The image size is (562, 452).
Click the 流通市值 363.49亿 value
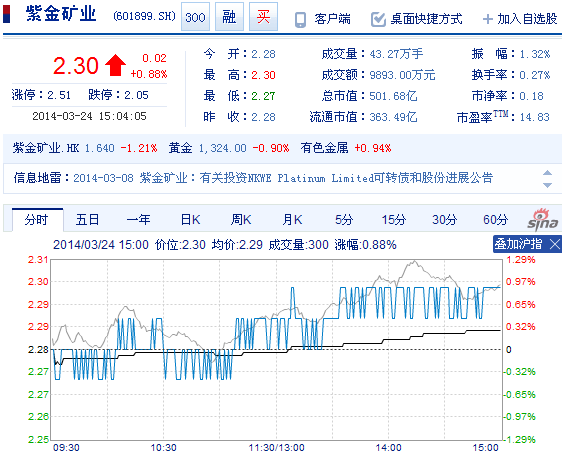pos(393,117)
